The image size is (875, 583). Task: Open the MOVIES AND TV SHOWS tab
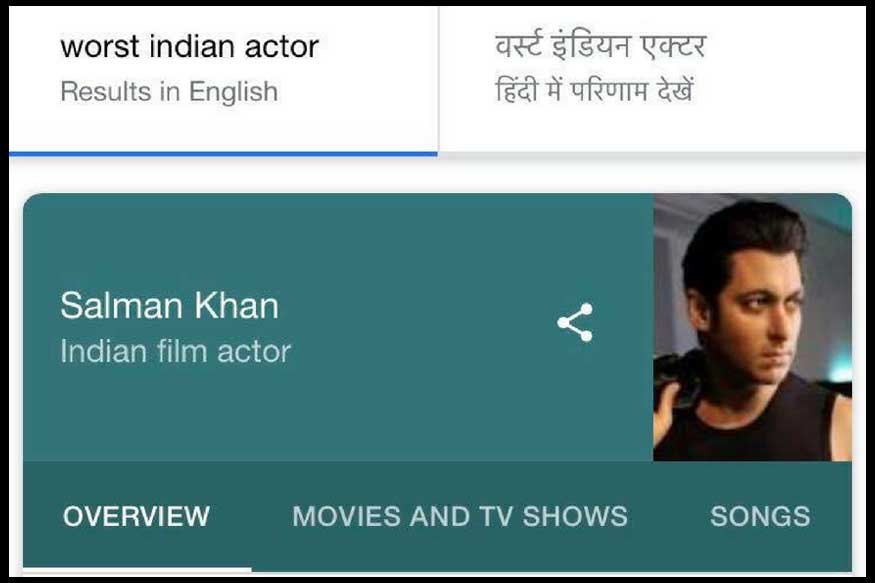(460, 516)
